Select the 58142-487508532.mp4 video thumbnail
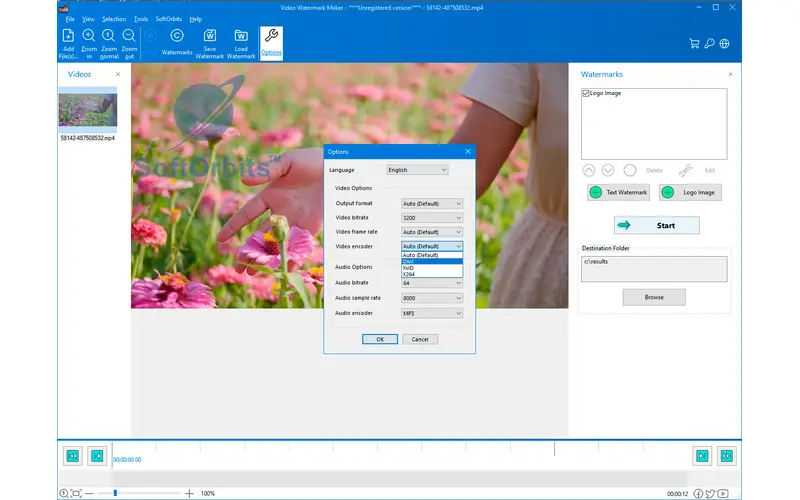Image resolution: width=800 pixels, height=500 pixels. coord(88,109)
